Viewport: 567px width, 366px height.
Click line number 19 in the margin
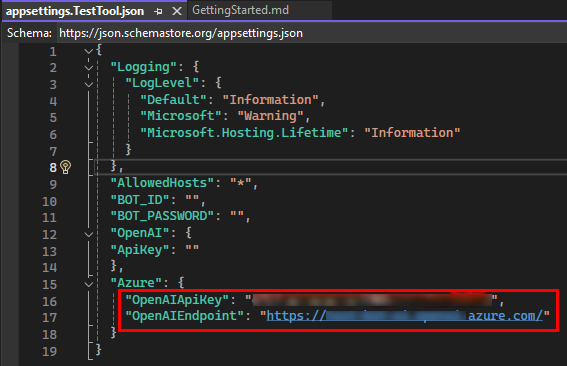point(50,352)
